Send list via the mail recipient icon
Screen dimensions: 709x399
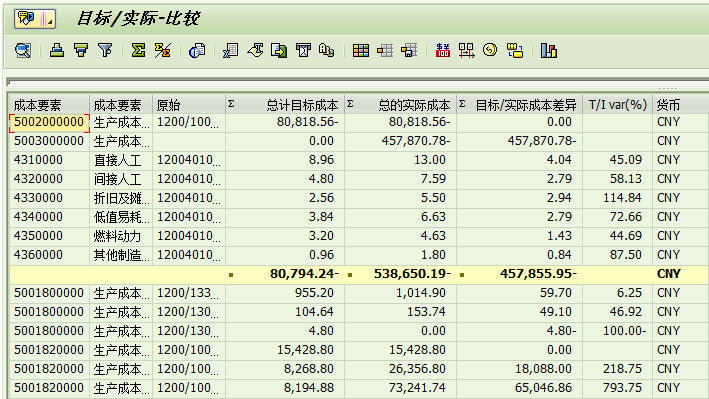coord(303,50)
